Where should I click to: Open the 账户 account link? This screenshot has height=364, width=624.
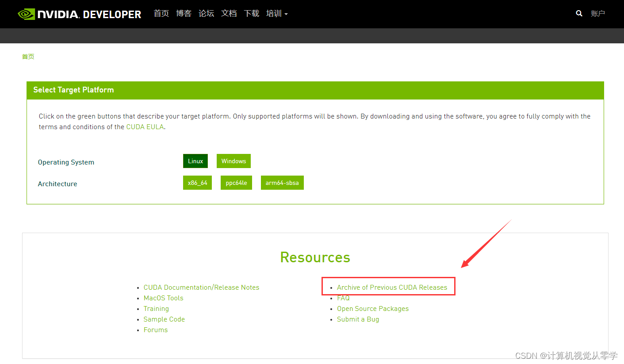598,14
